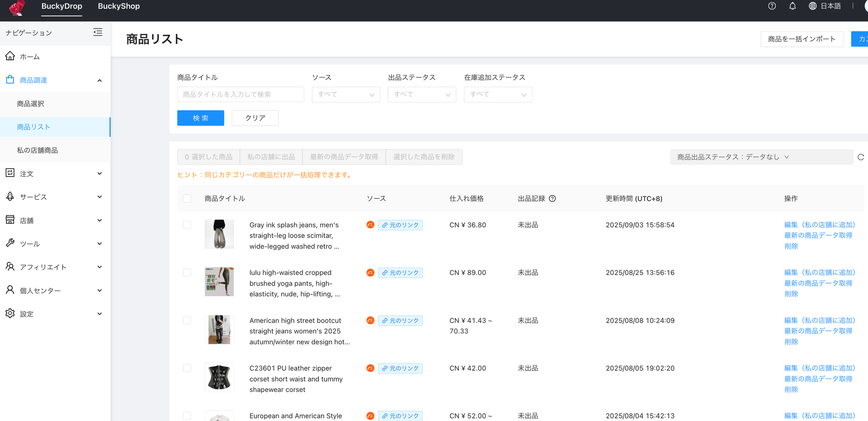Expand the アフィリエイト section chevron

[99, 267]
